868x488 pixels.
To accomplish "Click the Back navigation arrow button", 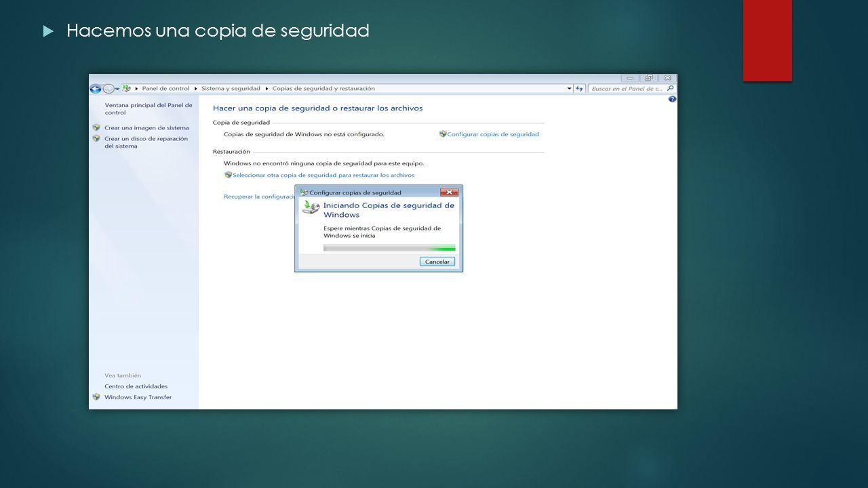I will point(96,89).
